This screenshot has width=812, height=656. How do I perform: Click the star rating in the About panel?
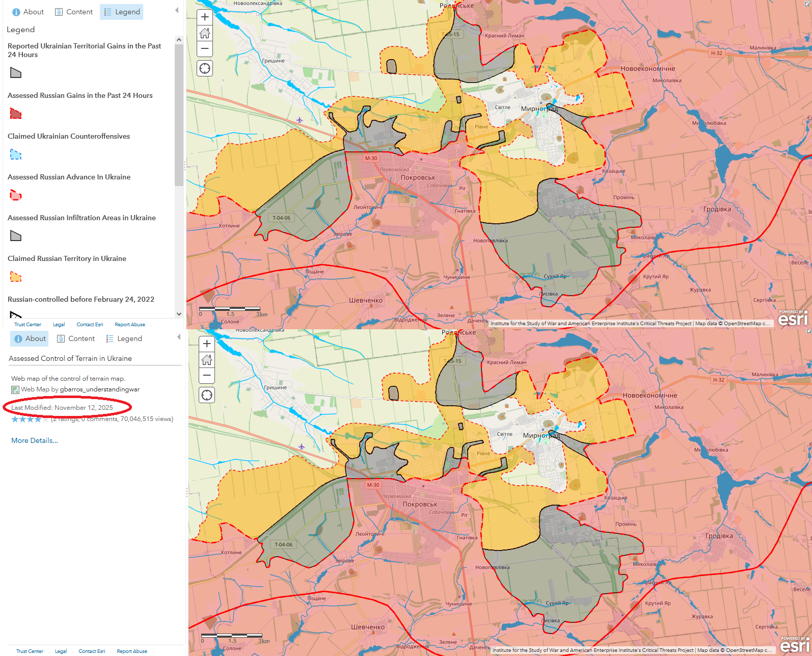(30, 419)
